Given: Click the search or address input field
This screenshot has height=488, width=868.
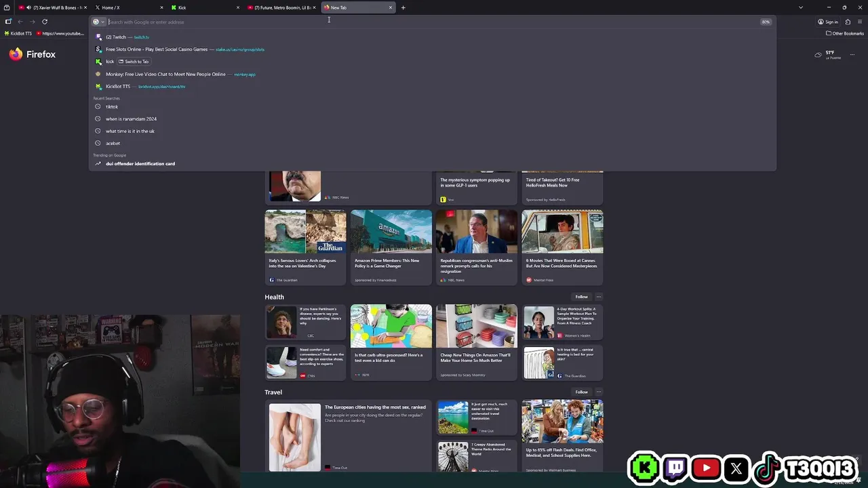Looking at the screenshot, I should [433, 22].
